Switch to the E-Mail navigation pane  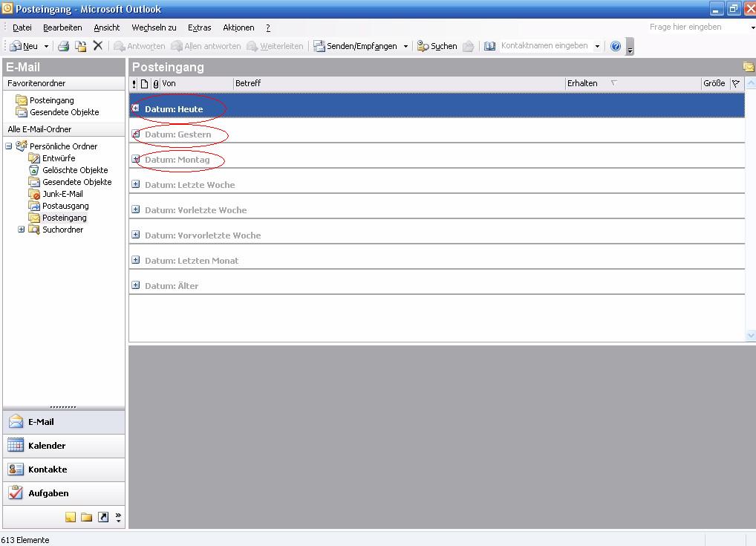(64, 422)
